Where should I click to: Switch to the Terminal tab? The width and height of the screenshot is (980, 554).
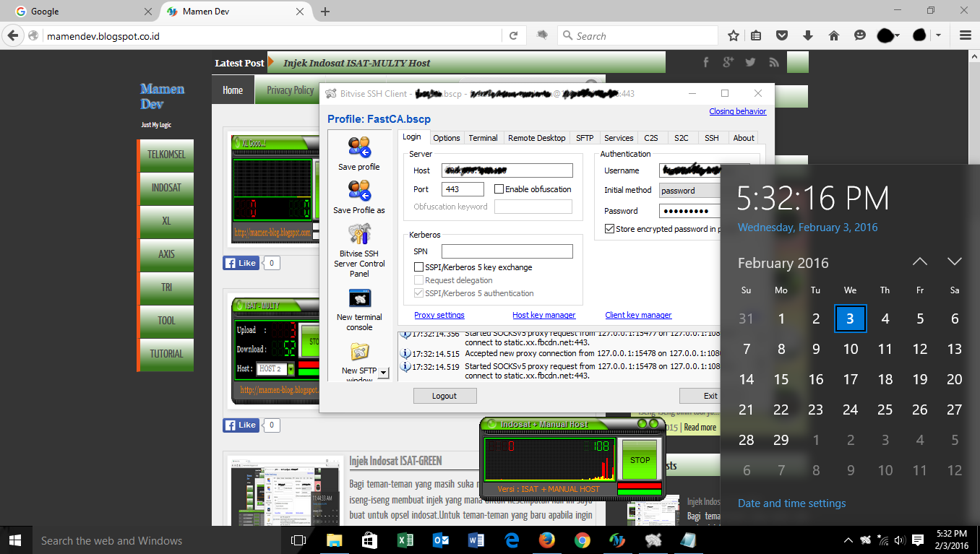(x=483, y=138)
